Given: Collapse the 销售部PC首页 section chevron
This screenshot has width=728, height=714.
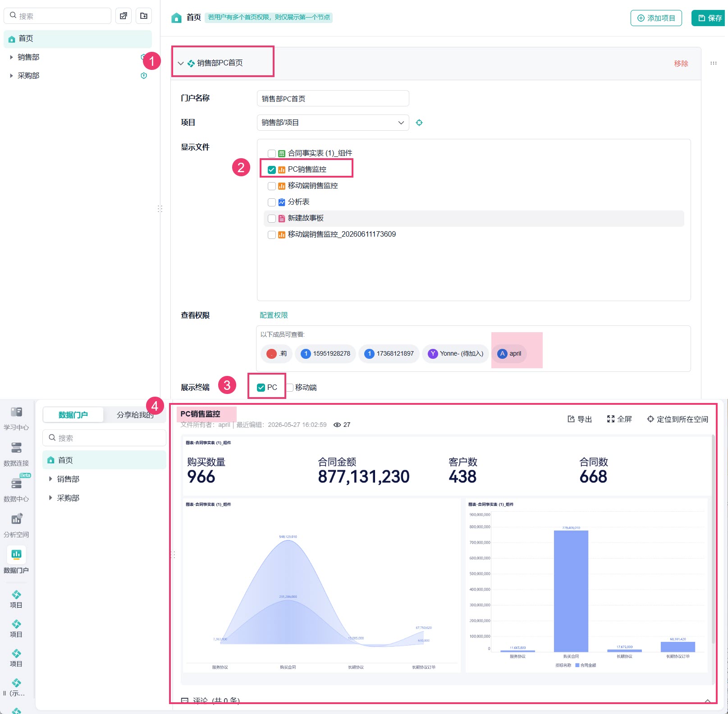Looking at the screenshot, I should point(181,64).
